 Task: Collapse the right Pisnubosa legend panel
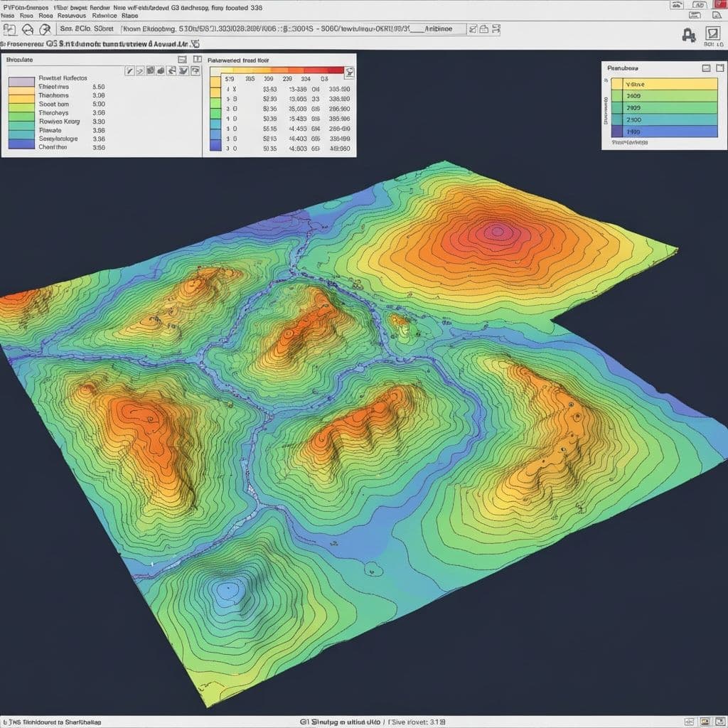706,68
